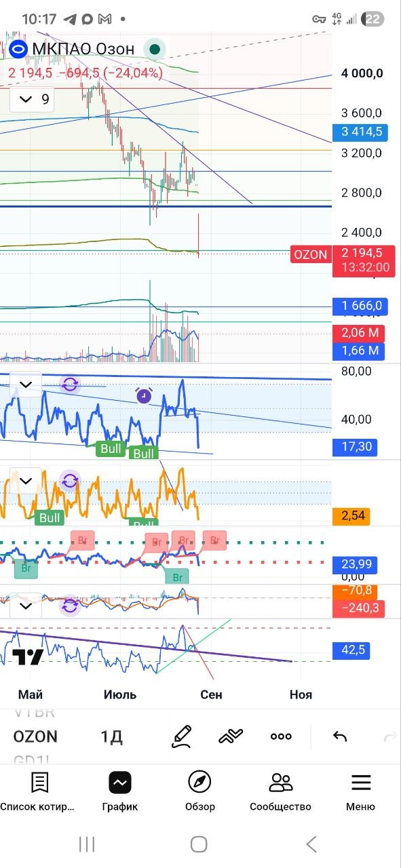This screenshot has height=868, width=401.
Task: Tap the OZON ticker symbol button
Action: point(35,736)
